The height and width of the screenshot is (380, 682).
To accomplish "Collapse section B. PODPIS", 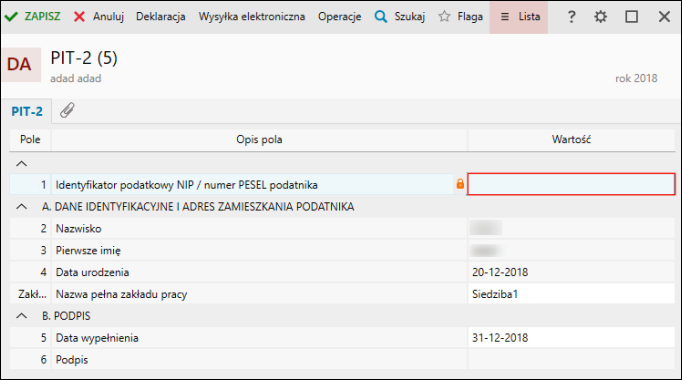I will (x=21, y=316).
